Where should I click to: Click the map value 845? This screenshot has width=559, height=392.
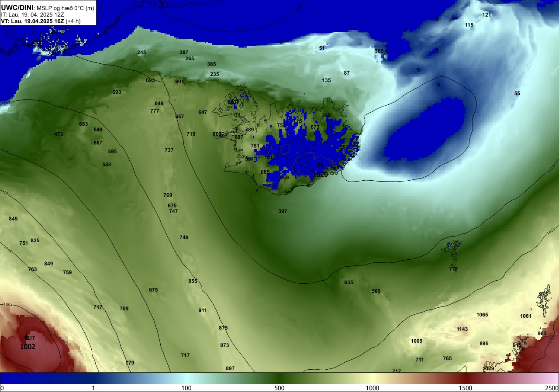(13, 219)
